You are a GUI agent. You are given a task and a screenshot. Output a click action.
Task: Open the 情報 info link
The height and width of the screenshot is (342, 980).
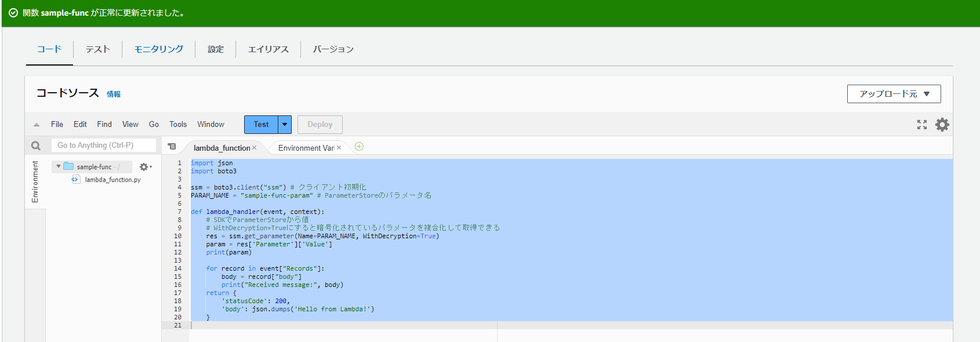pos(114,94)
